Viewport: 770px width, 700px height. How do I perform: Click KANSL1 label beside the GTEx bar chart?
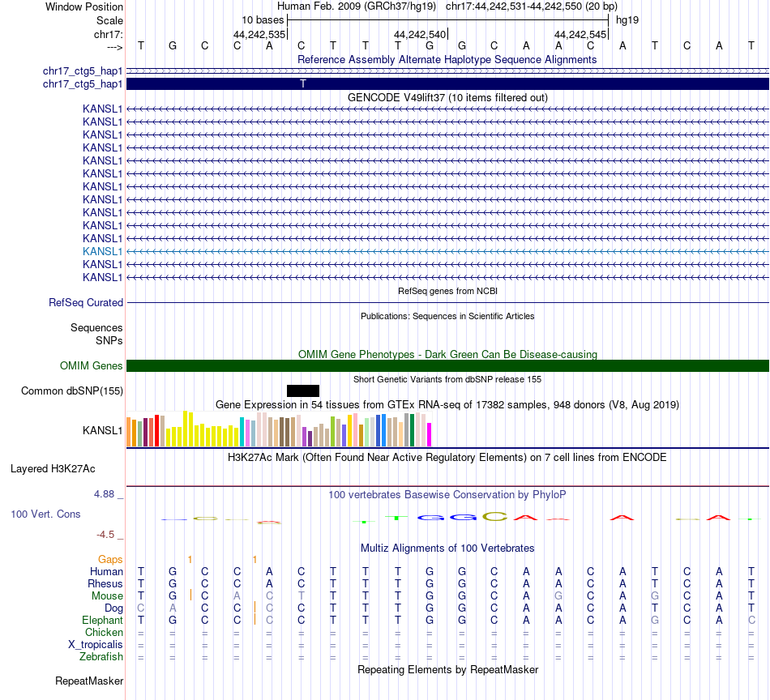tap(102, 430)
